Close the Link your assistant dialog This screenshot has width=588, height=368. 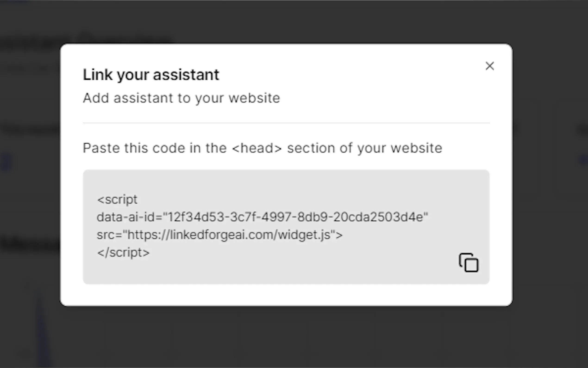pyautogui.click(x=490, y=66)
